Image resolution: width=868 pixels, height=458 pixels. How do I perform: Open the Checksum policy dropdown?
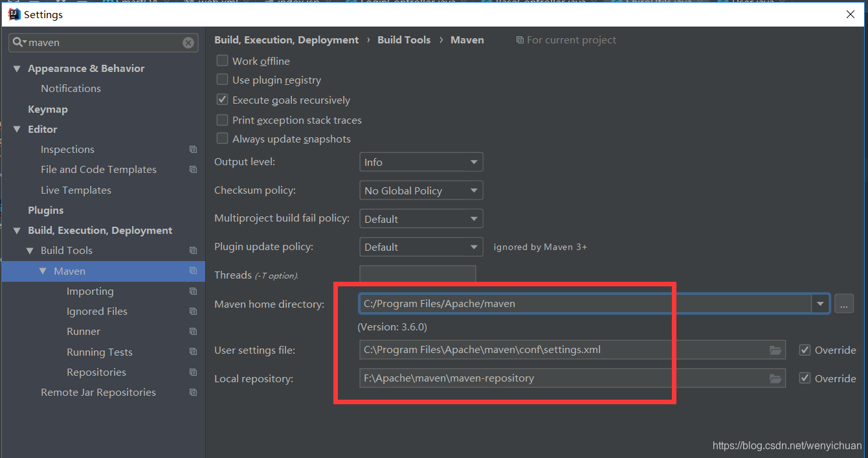(x=421, y=190)
